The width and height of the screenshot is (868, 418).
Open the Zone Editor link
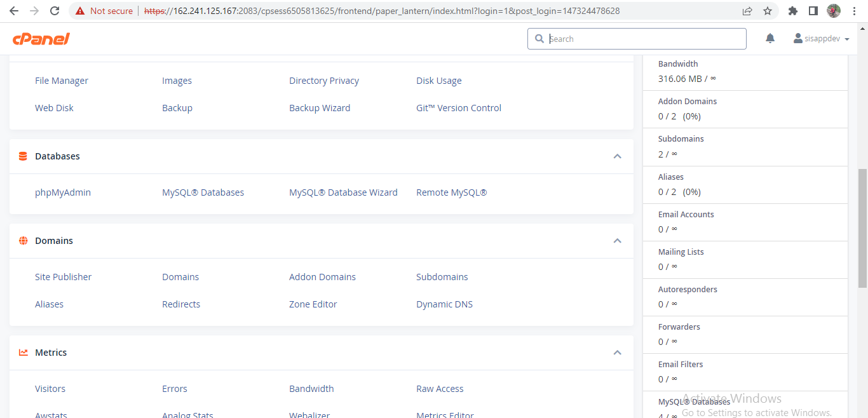[x=313, y=304]
